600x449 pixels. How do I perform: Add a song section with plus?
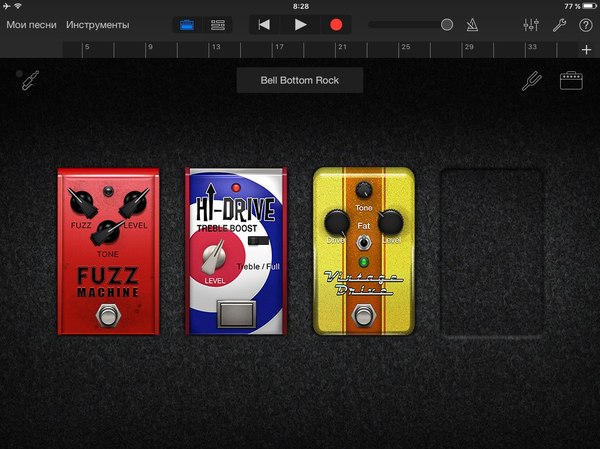[586, 49]
